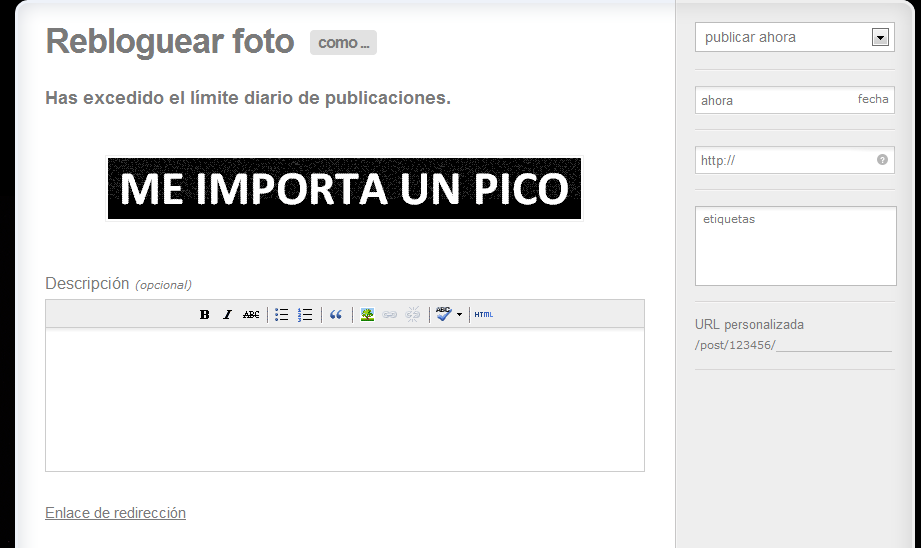Open spell checker language dropdown arrow

(459, 315)
